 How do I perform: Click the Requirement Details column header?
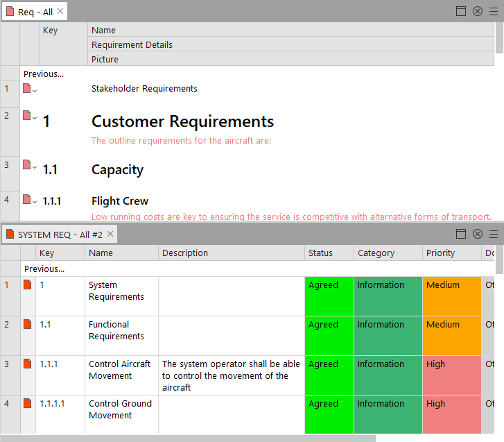coord(291,44)
